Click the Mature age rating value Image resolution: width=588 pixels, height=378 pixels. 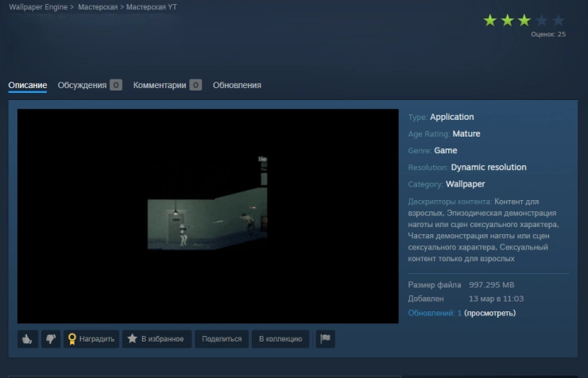point(466,133)
